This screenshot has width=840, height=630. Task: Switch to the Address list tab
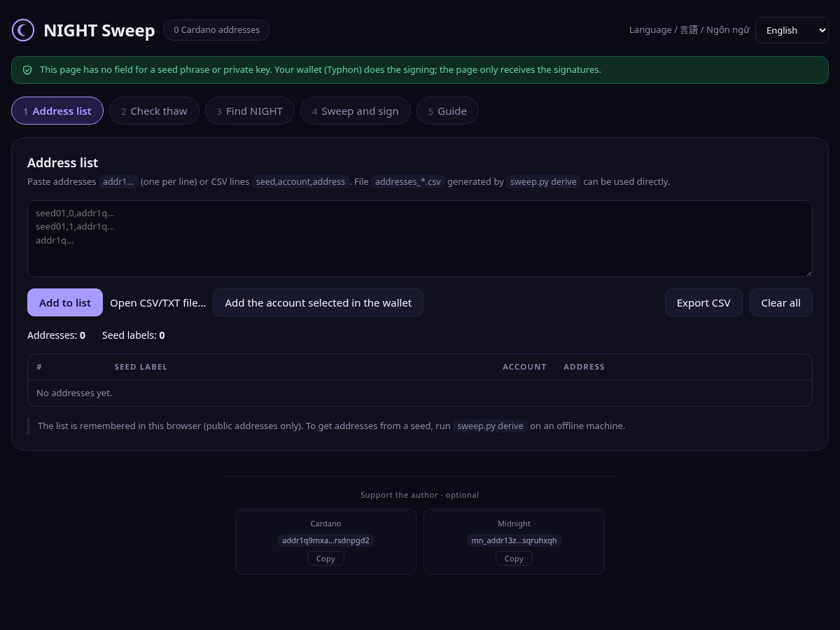click(x=57, y=111)
